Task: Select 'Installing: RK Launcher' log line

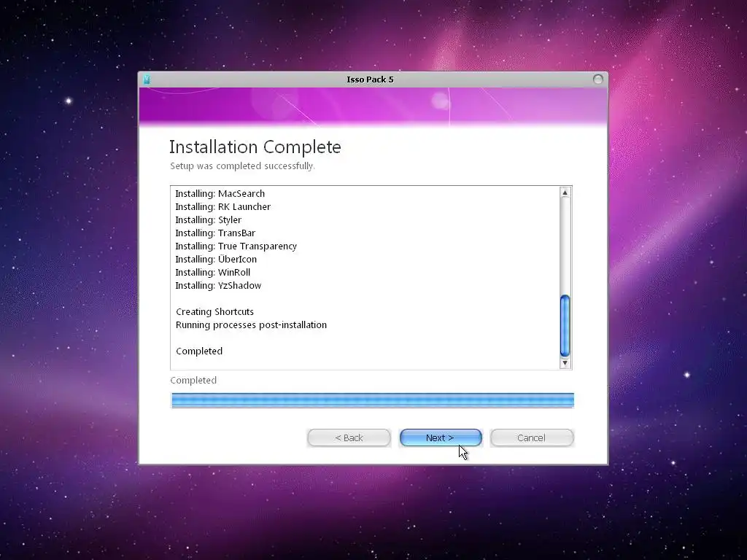Action: 223,206
